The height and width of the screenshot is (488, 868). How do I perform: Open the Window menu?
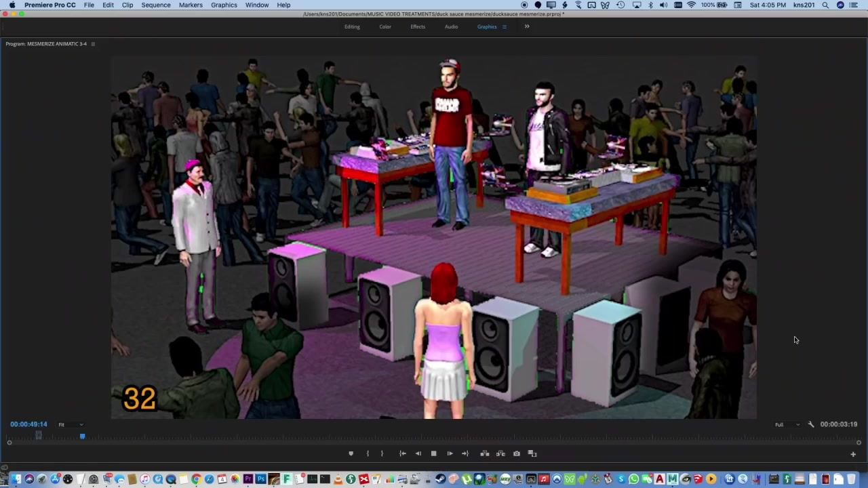[257, 5]
